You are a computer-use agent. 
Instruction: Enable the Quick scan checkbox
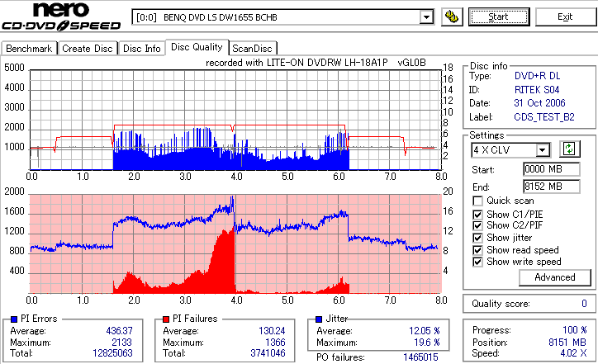[x=477, y=201]
